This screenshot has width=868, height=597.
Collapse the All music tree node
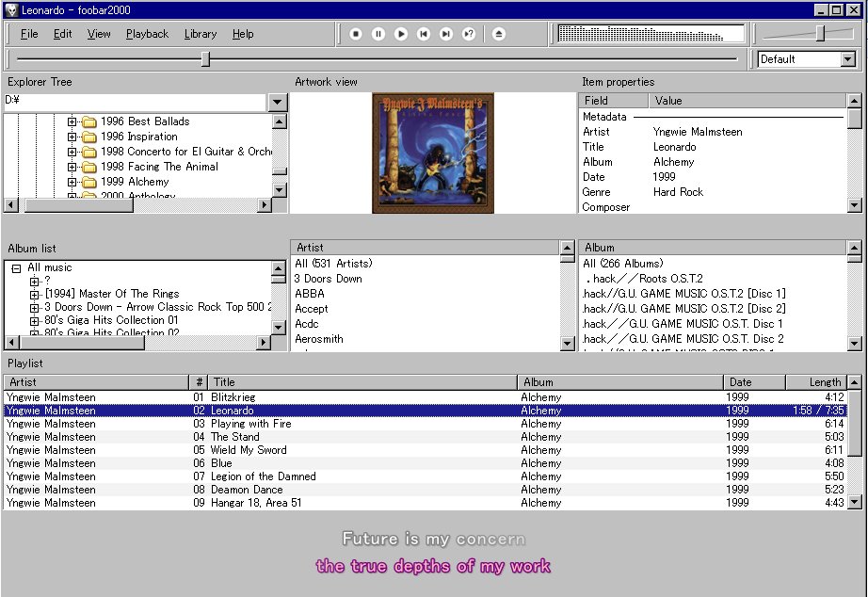(16, 268)
